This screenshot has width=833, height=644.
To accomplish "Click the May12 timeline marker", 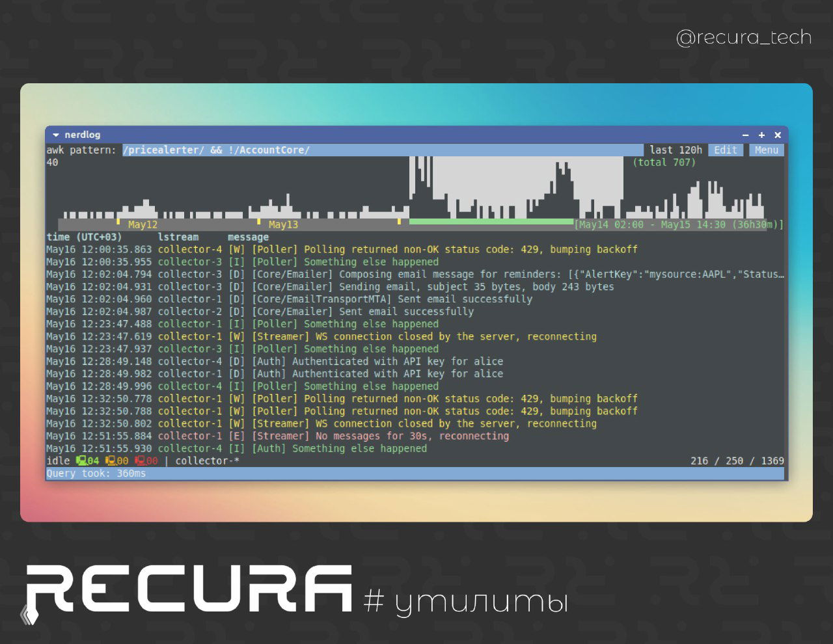I will (143, 224).
